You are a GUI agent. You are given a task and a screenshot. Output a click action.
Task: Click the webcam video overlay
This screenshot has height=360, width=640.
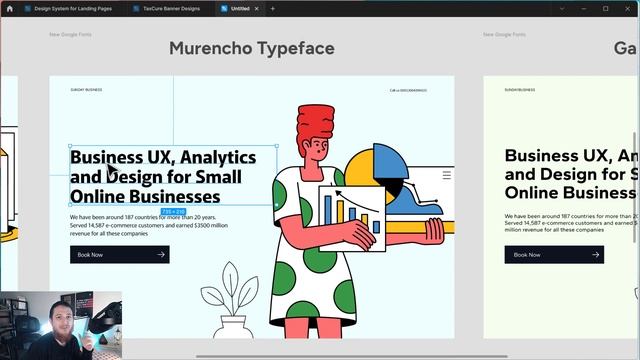point(61,325)
